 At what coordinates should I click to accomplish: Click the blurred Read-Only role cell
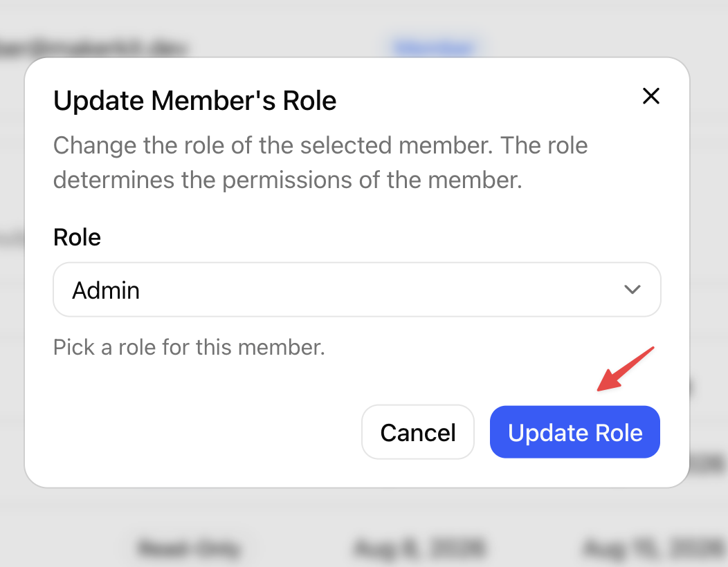click(189, 548)
